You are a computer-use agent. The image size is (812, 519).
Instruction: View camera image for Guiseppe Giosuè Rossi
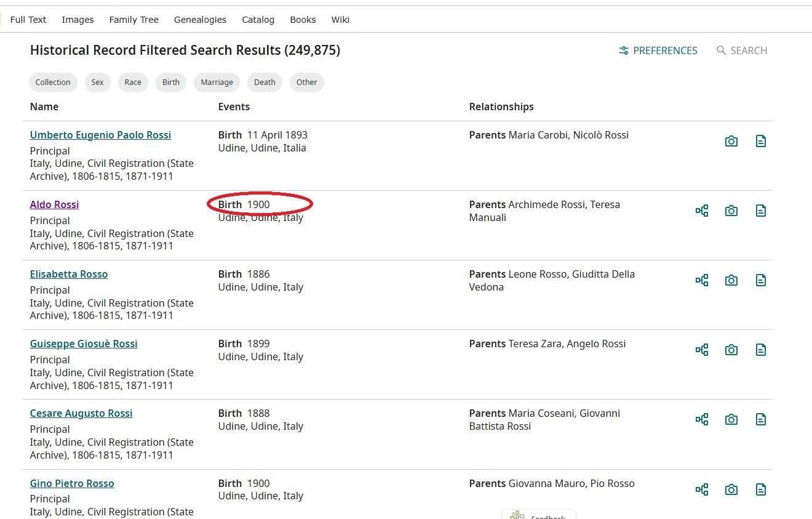[x=731, y=350]
